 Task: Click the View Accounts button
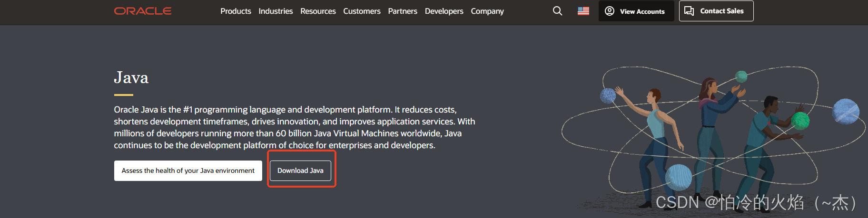tap(636, 11)
